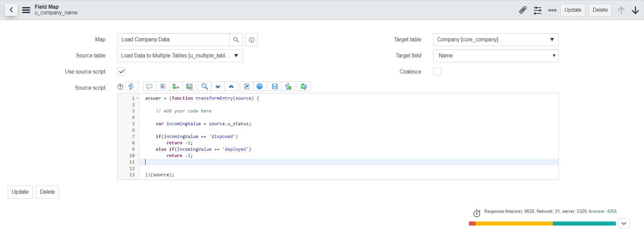The height and width of the screenshot is (242, 644).
Task: Click the Map field lookup magnifier
Action: pyautogui.click(x=236, y=40)
